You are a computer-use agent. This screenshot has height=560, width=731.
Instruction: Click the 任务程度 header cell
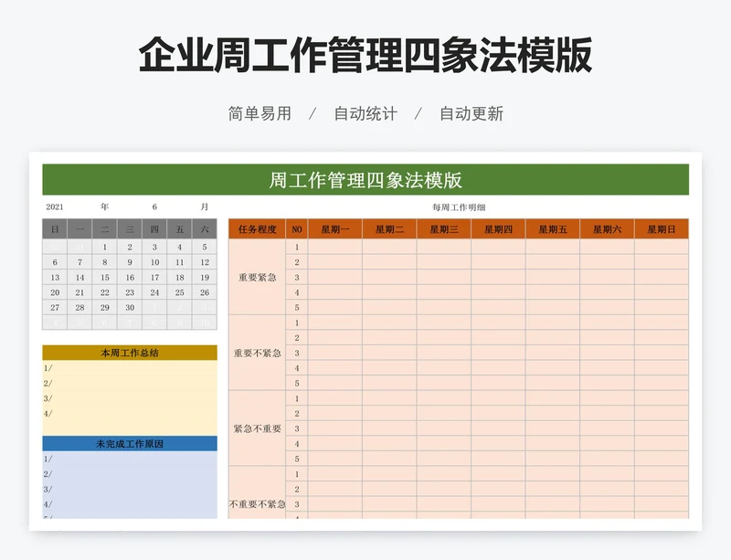257,229
